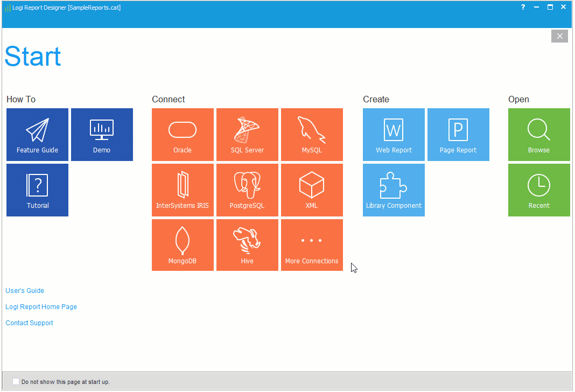The height and width of the screenshot is (392, 575).
Task: Connect to Hive
Action: [x=247, y=245]
